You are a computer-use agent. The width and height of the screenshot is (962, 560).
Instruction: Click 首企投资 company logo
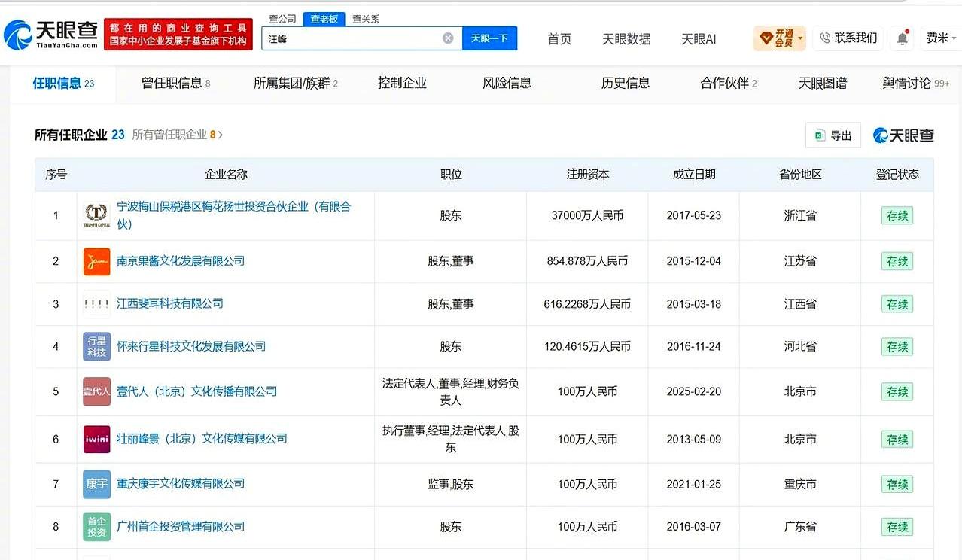(x=96, y=527)
